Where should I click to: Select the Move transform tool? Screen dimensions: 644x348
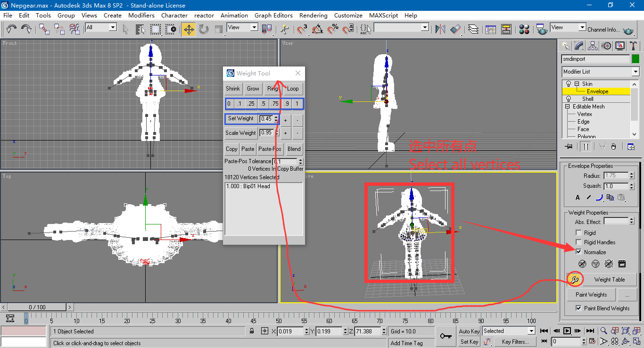click(189, 29)
